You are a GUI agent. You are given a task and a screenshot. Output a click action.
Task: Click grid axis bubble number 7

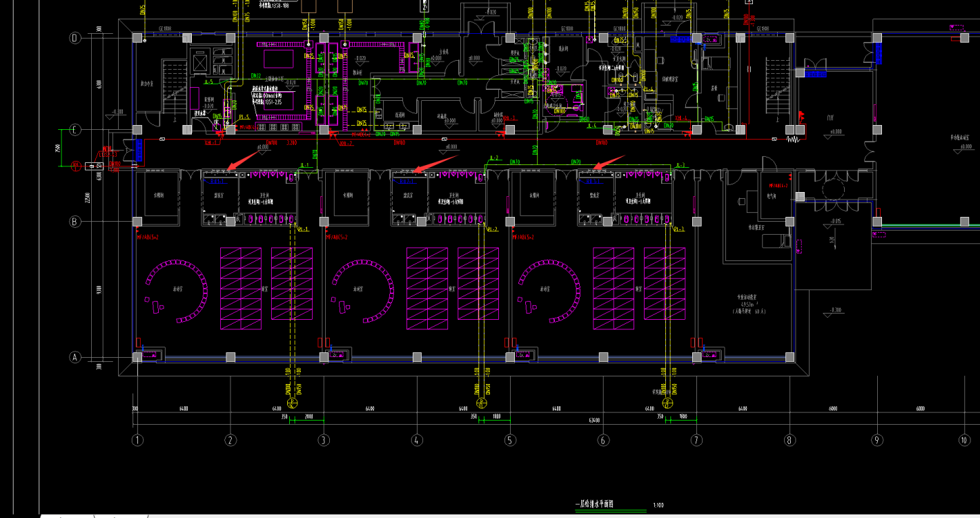pyautogui.click(x=696, y=440)
